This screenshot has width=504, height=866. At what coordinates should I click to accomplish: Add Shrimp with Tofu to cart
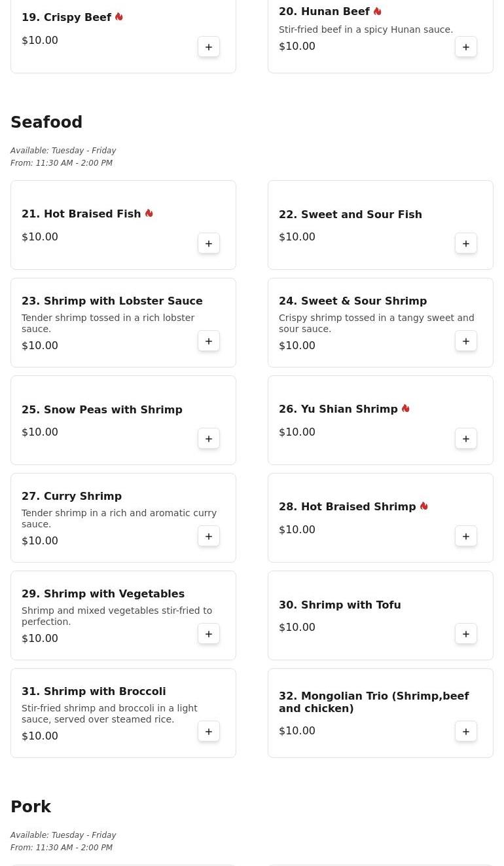(466, 634)
